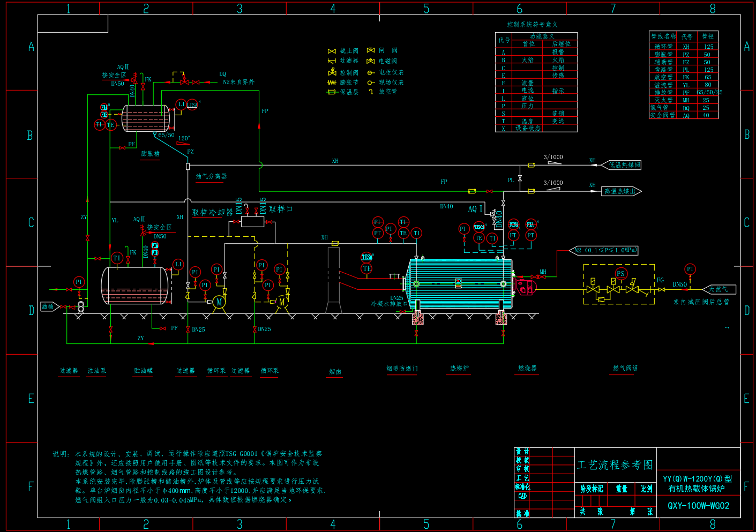Select the 保温层 insulation legend symbol
The height and width of the screenshot is (532, 756).
click(x=332, y=92)
